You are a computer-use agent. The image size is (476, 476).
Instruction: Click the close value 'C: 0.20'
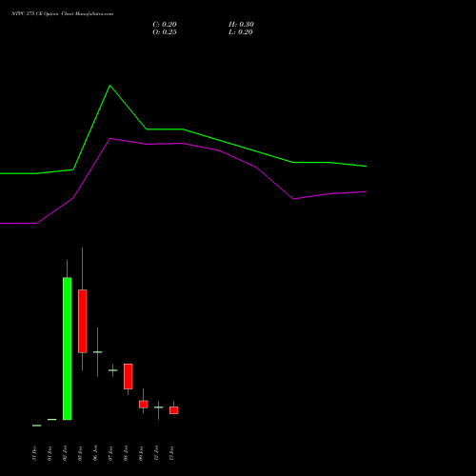pyautogui.click(x=165, y=25)
